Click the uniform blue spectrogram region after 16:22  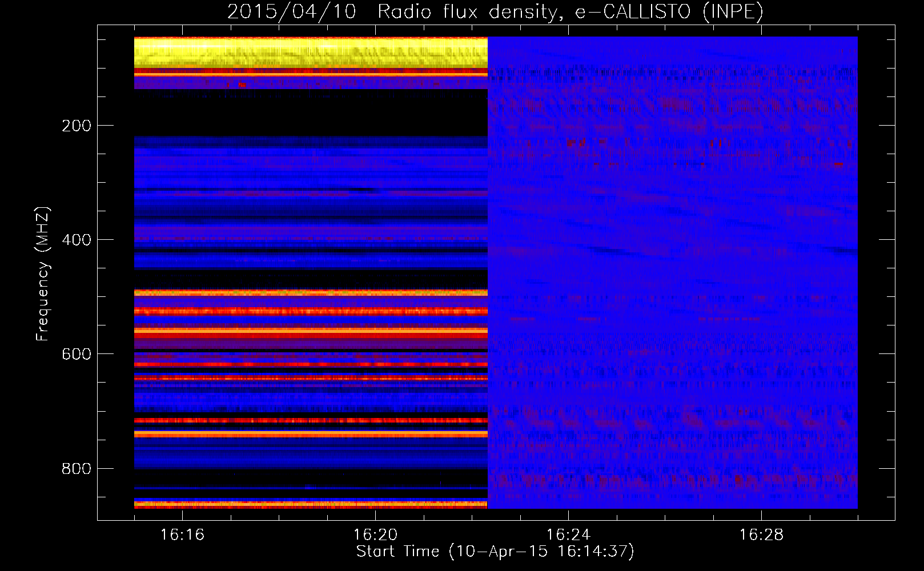pos(673,273)
